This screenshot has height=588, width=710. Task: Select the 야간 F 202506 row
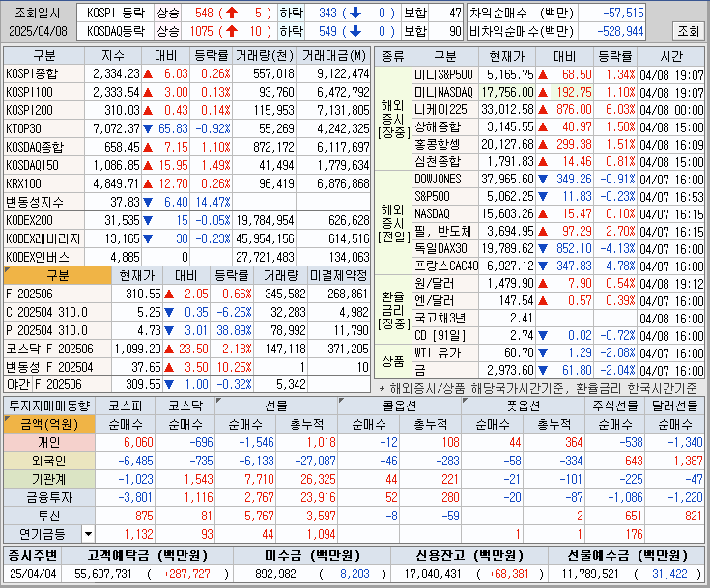[x=187, y=384]
